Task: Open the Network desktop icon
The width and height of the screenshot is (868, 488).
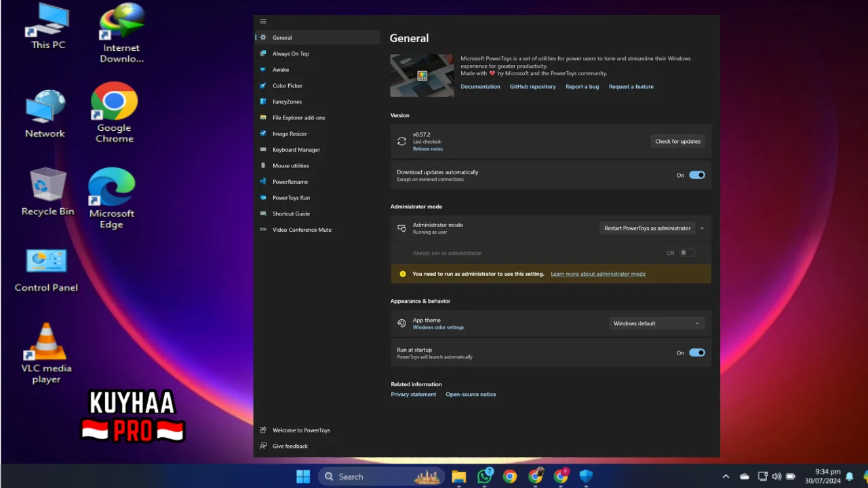Action: point(45,114)
